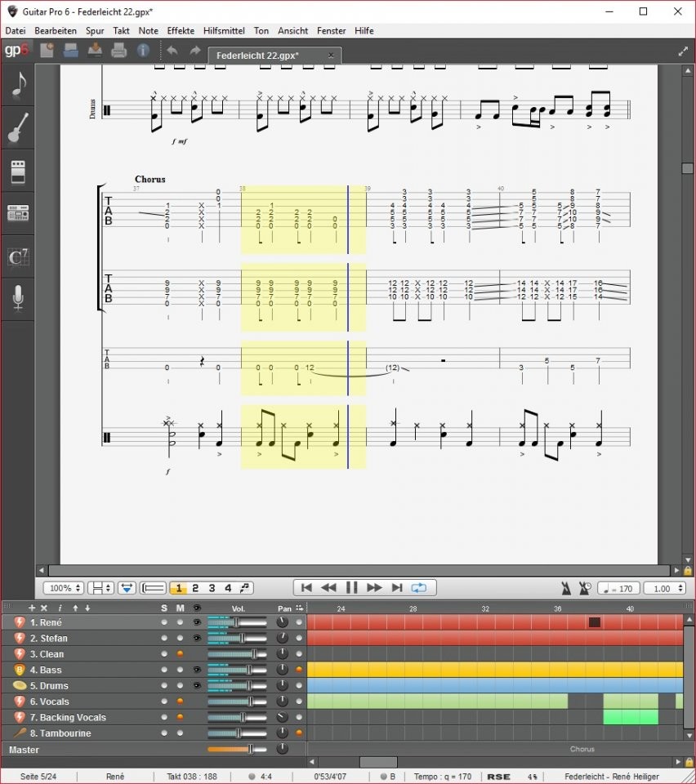Open score information blue info icon

(143, 51)
